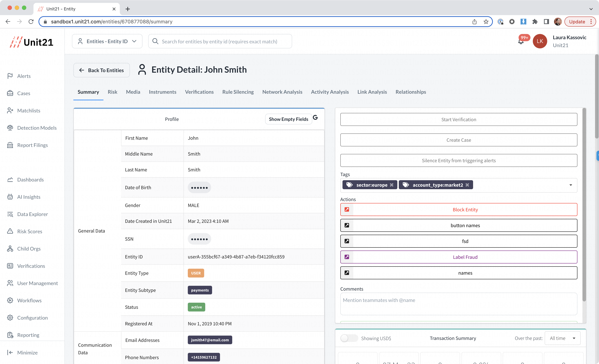Click the Back To Entities button
Screen dimensions: 599x364
[x=101, y=70]
